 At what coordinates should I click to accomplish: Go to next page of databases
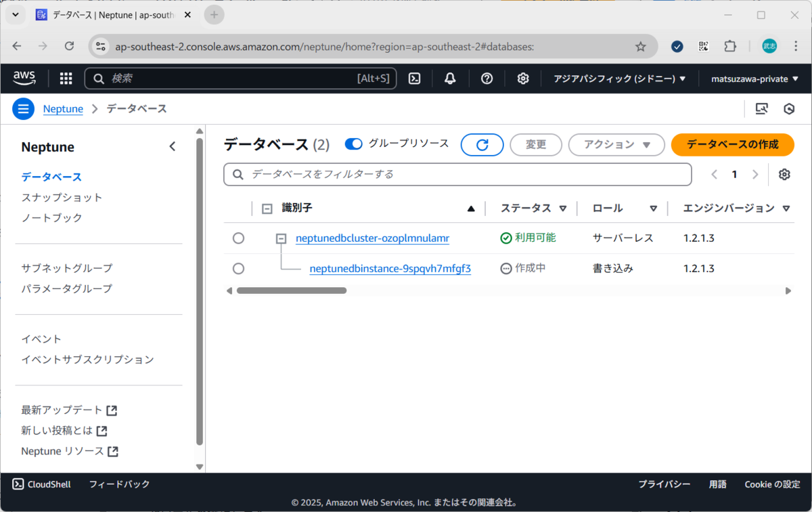(x=755, y=175)
